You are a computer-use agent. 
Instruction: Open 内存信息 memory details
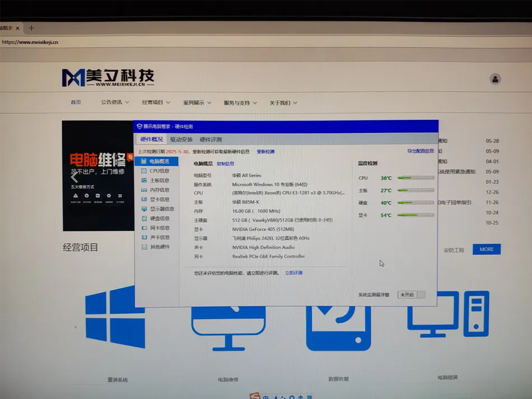[159, 190]
